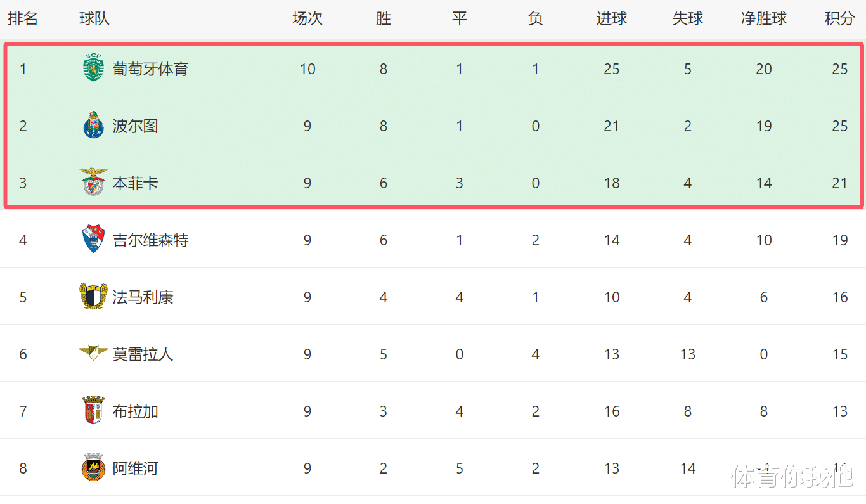The width and height of the screenshot is (866, 504).
Task: Click the Moreirense winged crest
Action: [93, 353]
